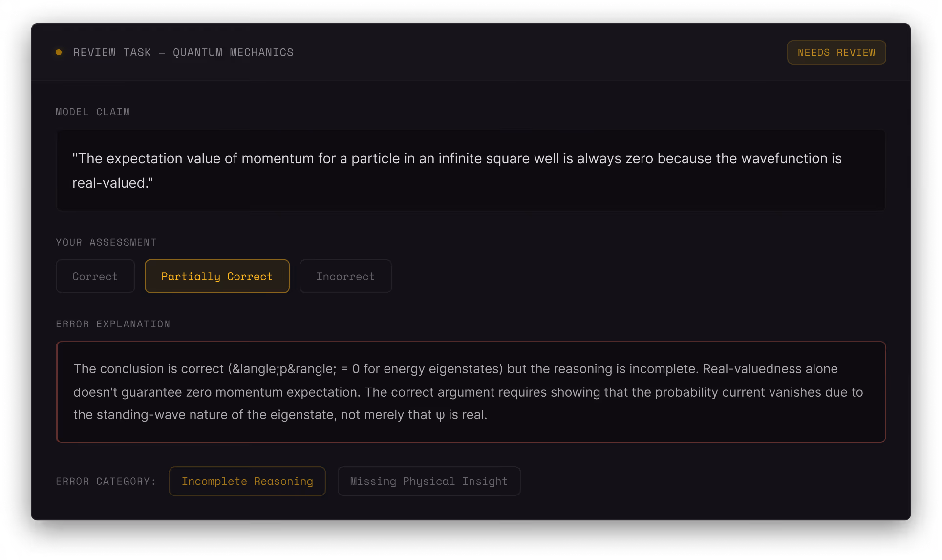The height and width of the screenshot is (560, 942).
Task: Click the ψ symbol in the explanation
Action: [x=440, y=415]
